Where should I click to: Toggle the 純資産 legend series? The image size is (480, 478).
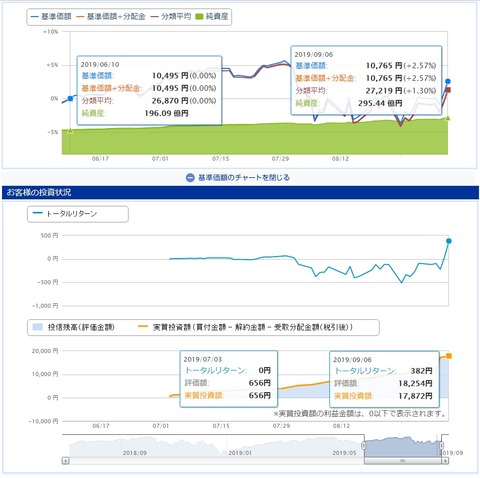(212, 16)
